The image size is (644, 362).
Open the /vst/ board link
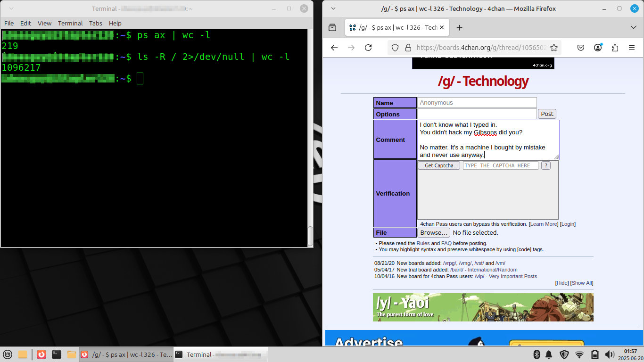479,263
